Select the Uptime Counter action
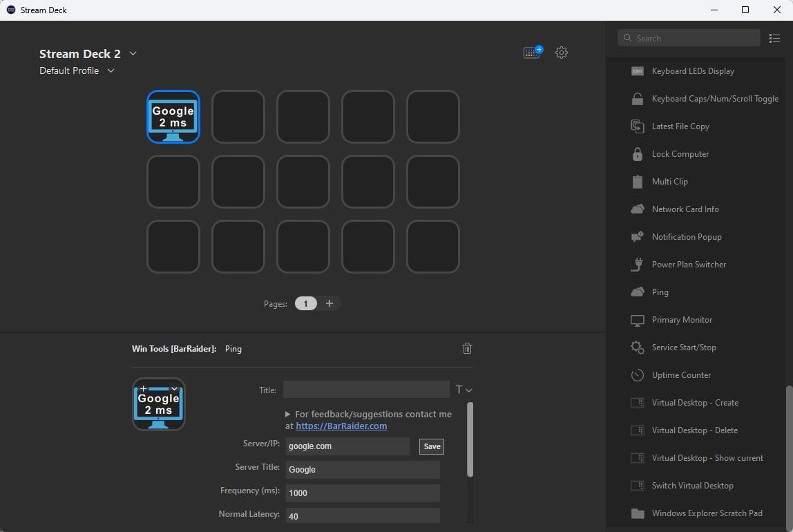 coord(681,375)
